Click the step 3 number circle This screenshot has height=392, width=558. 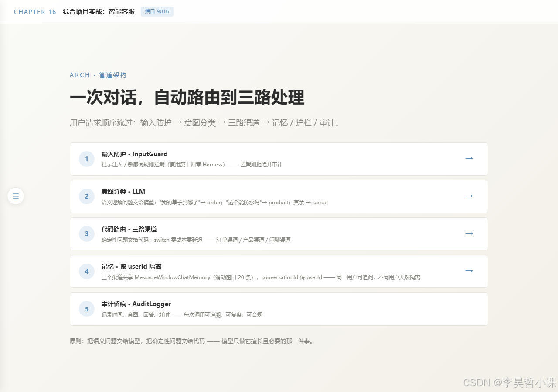click(87, 234)
